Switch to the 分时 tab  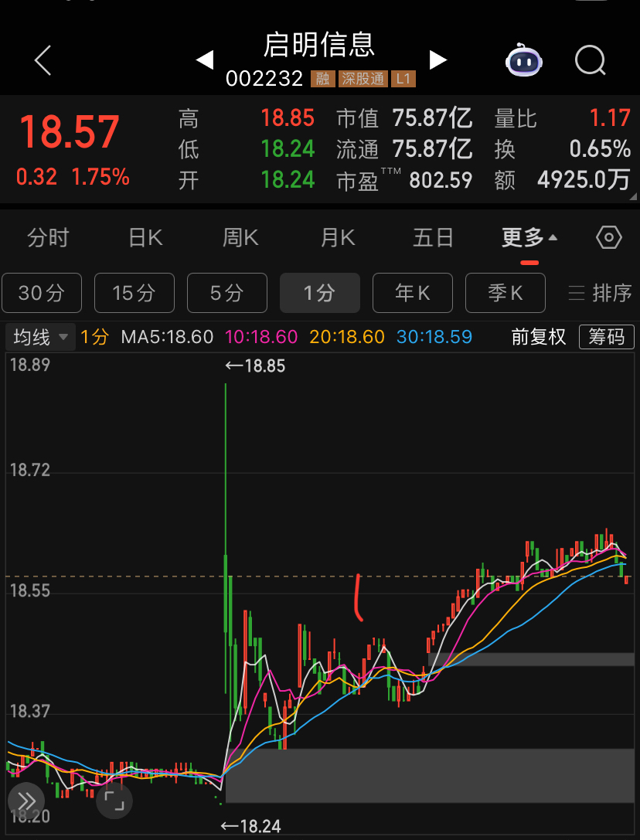pos(48,237)
